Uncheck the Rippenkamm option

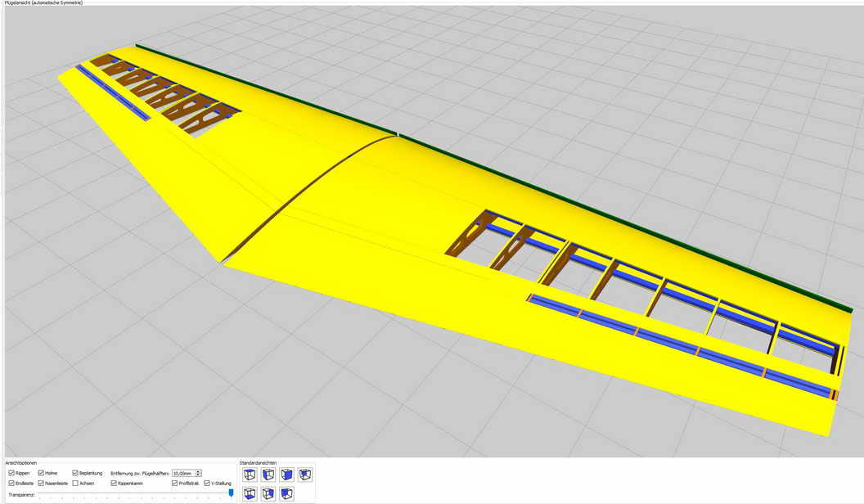pos(114,484)
